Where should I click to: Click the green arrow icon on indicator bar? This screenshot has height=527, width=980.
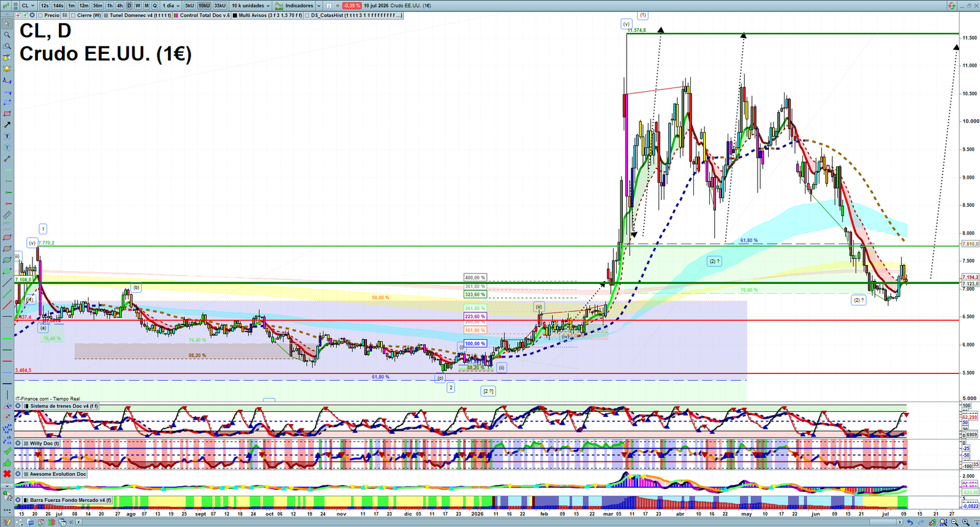click(x=25, y=15)
